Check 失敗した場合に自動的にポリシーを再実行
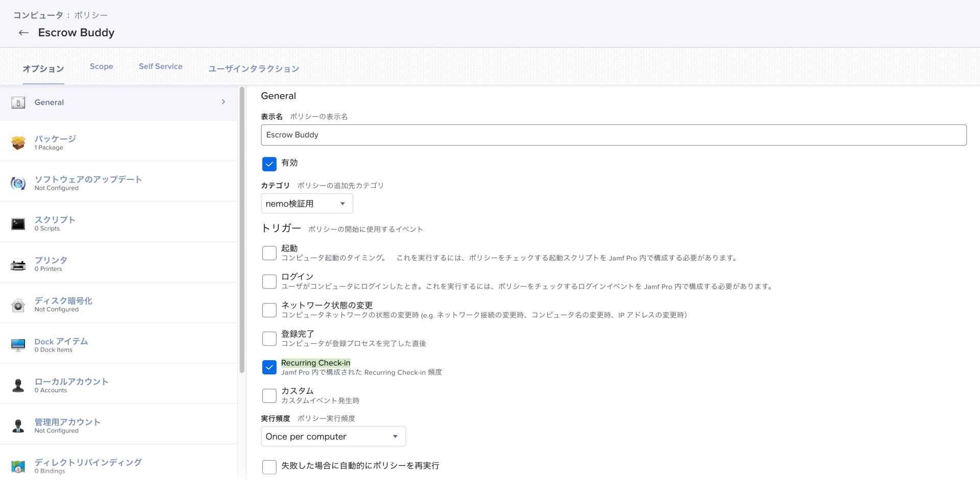This screenshot has height=480, width=980. tap(269, 466)
